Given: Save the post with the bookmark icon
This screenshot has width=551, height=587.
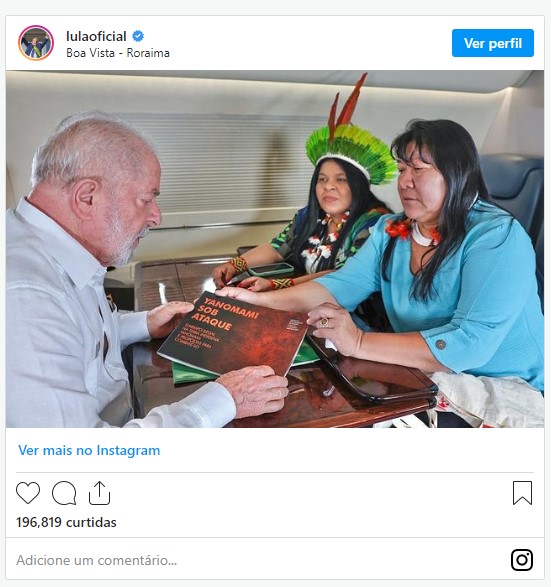Looking at the screenshot, I should pos(522,493).
